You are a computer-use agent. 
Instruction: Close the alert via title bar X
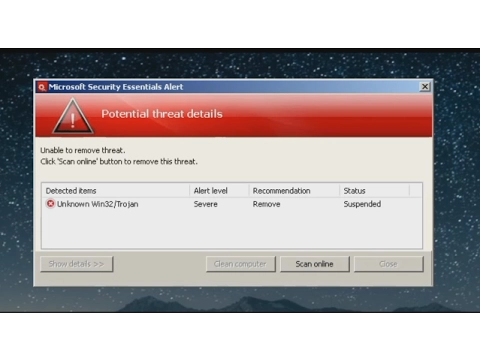point(425,87)
